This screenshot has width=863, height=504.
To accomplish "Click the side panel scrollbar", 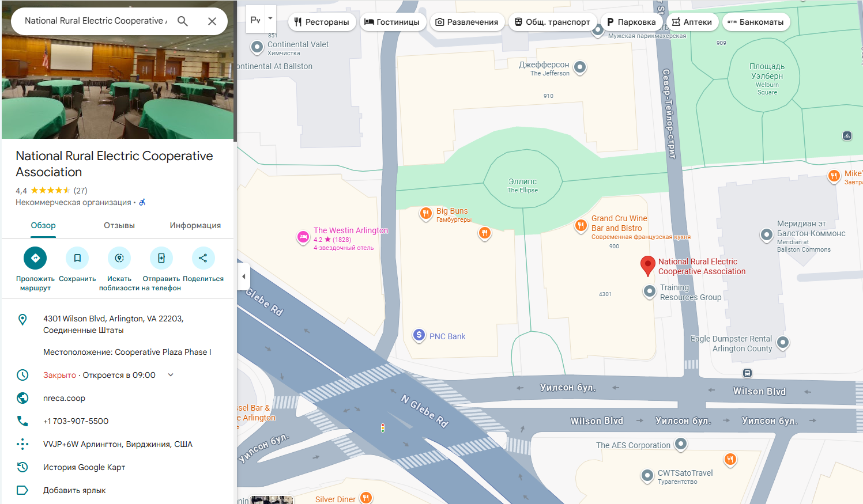I will point(235,71).
